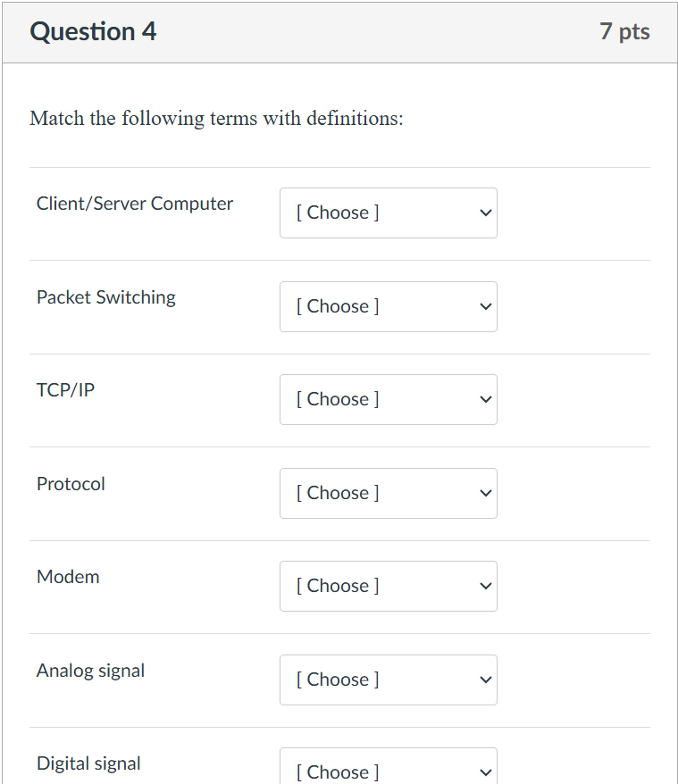
Task: Click the chevron on the Packet Switching dropdown
Action: tap(483, 306)
